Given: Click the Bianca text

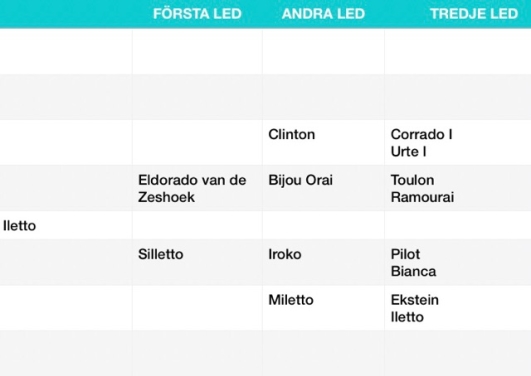Looking at the screenshot, I should pyautogui.click(x=413, y=272).
